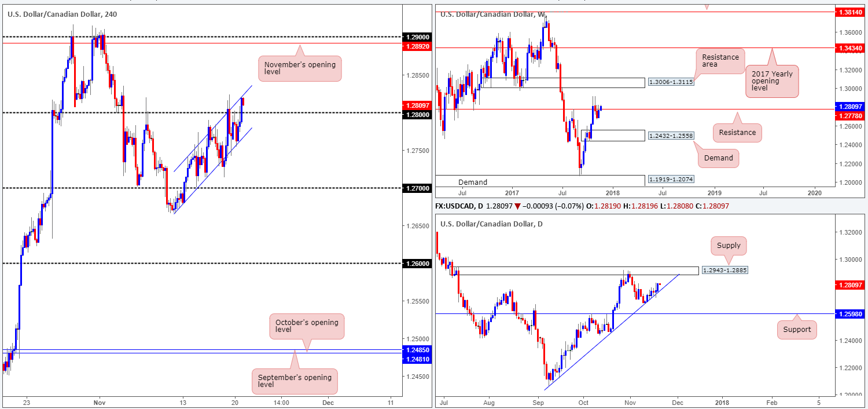This screenshot has height=409, width=868.
Task: Select October's opening level callout
Action: coord(307,326)
